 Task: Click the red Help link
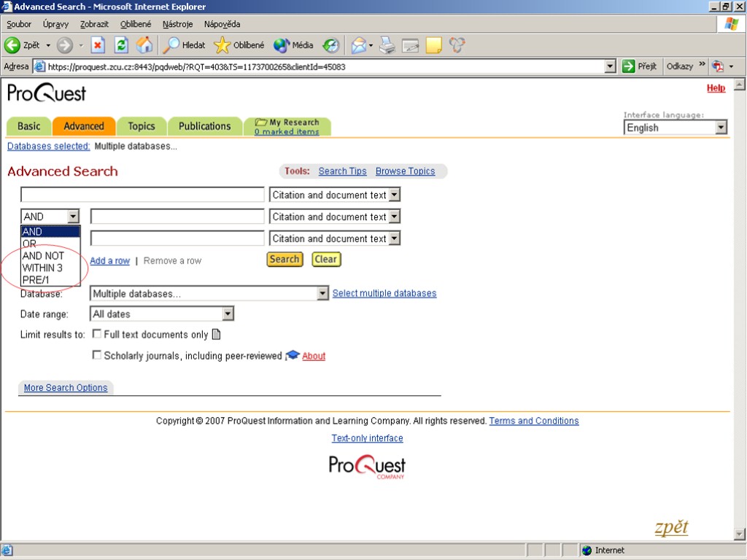[x=716, y=88]
